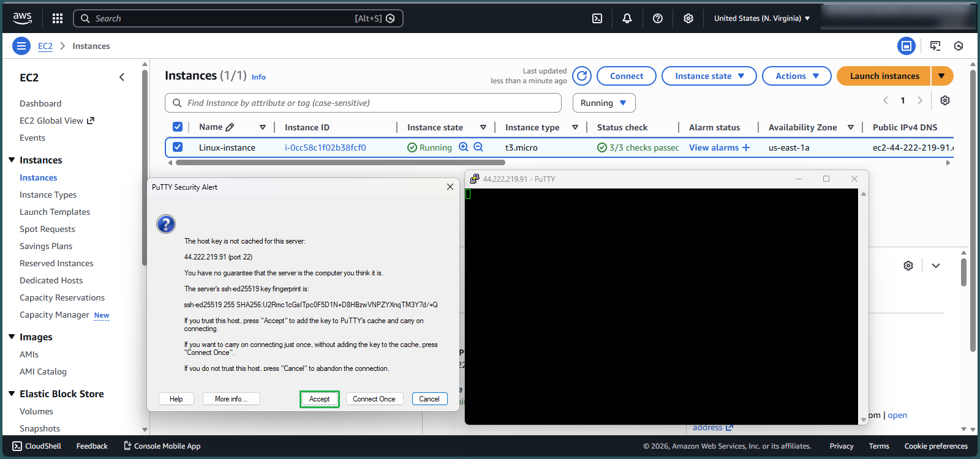Viewport: 980px width, 459px height.
Task: Open CloudShell from the top bar icon
Action: pos(597,18)
